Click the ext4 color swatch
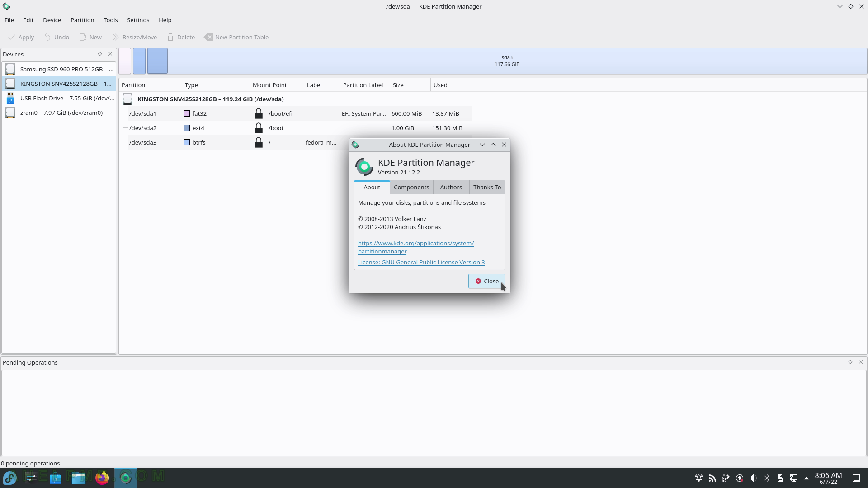This screenshot has width=868, height=488. [x=187, y=128]
